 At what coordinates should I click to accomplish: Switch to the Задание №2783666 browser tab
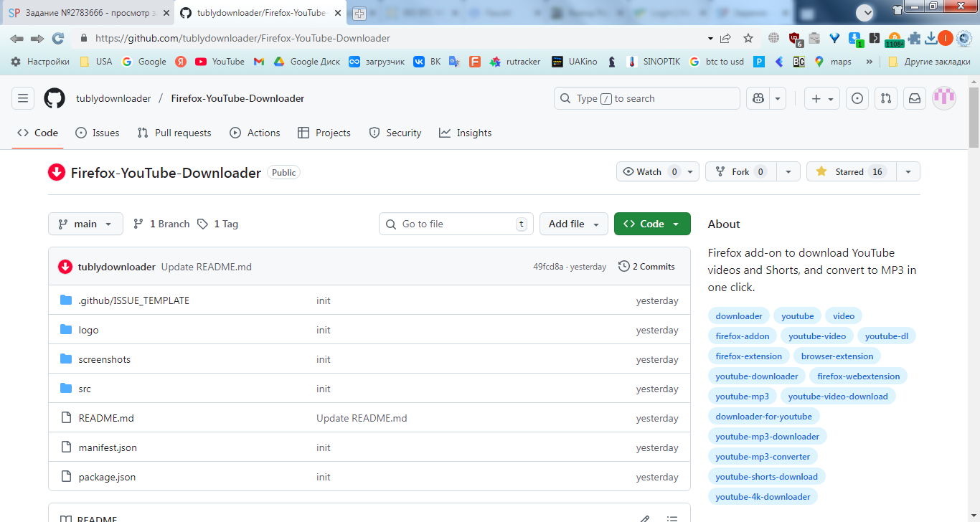point(88,13)
